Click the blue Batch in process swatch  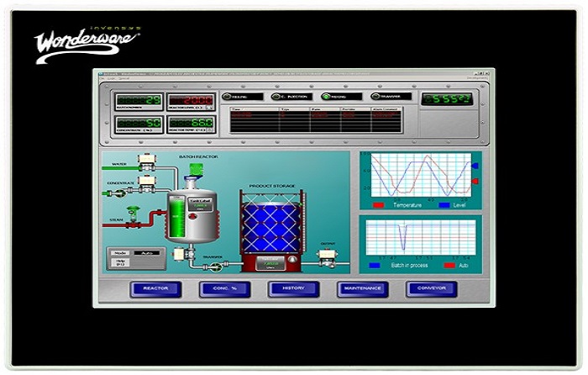tap(375, 266)
